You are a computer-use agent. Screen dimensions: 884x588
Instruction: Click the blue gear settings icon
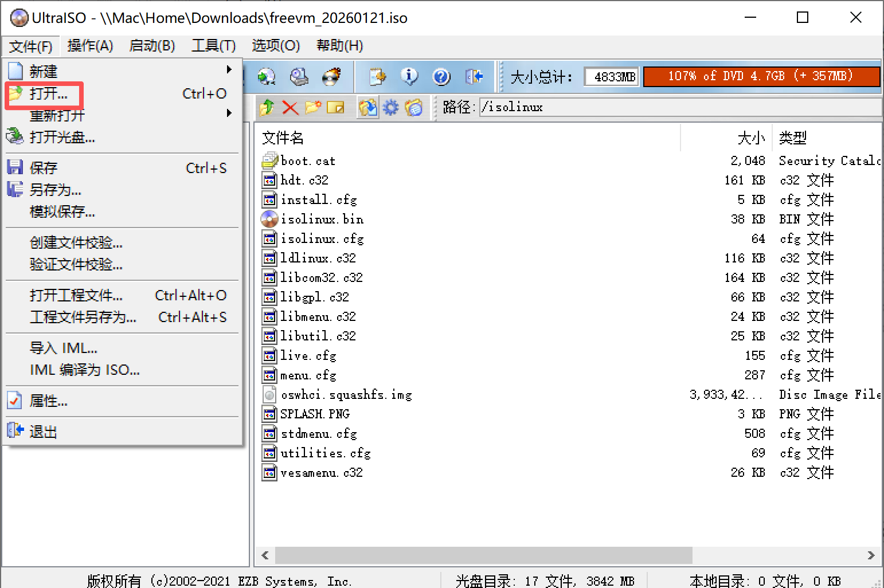pyautogui.click(x=390, y=107)
